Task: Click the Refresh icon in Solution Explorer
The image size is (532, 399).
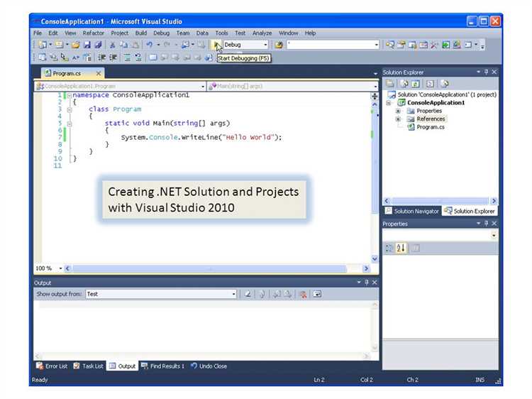Action: [416, 84]
